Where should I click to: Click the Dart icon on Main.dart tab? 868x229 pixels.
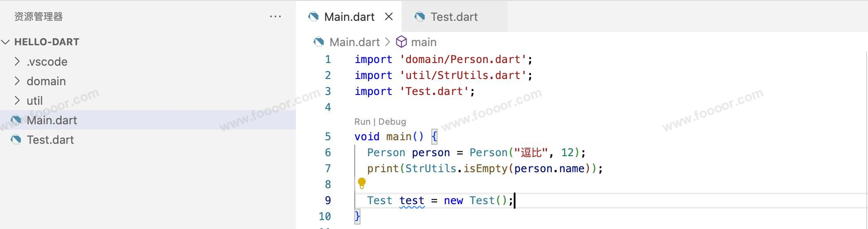(314, 17)
